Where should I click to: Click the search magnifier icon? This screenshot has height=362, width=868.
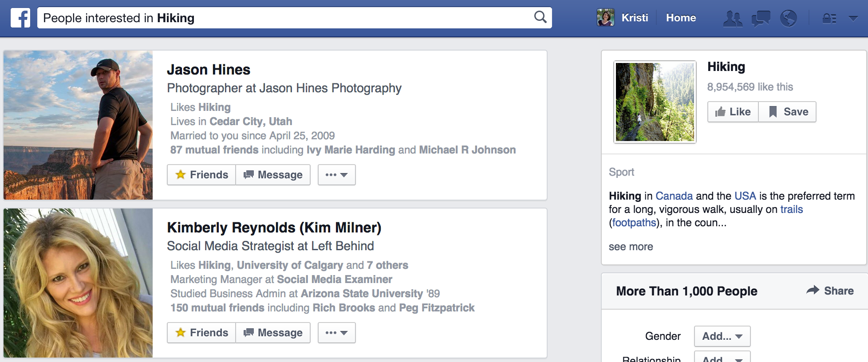540,17
